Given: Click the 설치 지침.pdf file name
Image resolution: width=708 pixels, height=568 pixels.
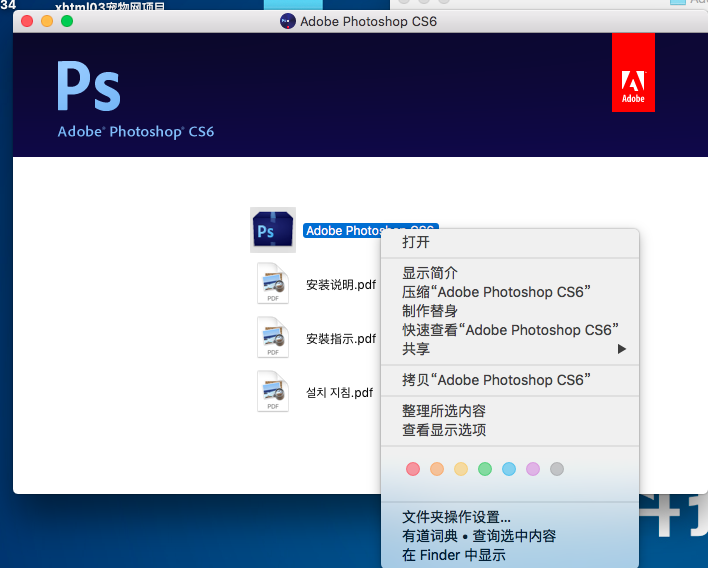Looking at the screenshot, I should click(340, 392).
